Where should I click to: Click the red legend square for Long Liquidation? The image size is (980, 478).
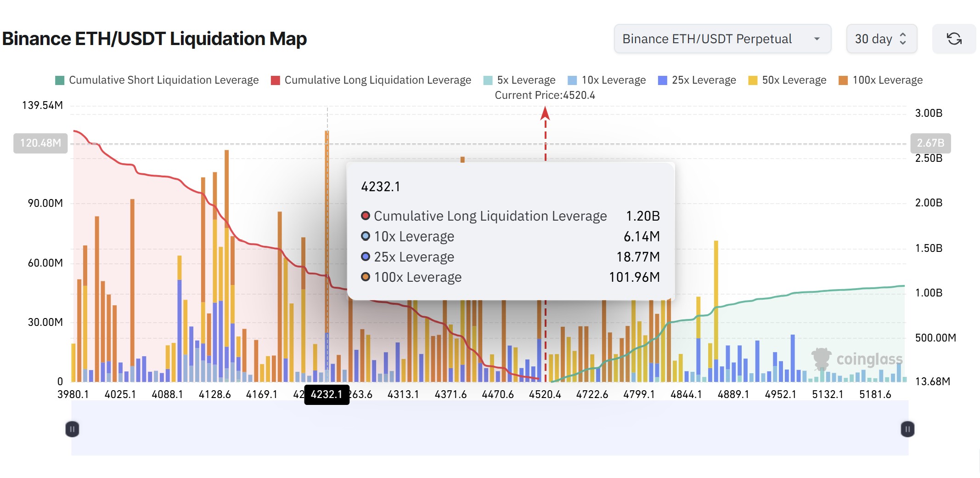pos(275,80)
